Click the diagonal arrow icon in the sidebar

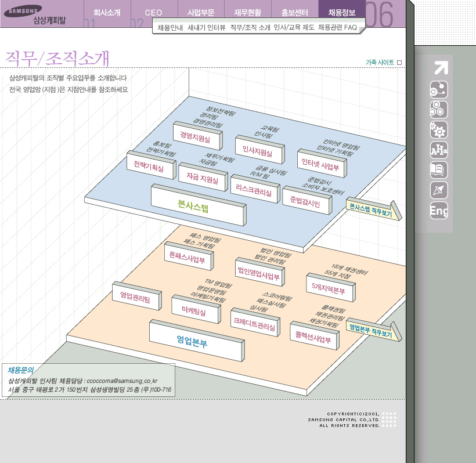(441, 67)
